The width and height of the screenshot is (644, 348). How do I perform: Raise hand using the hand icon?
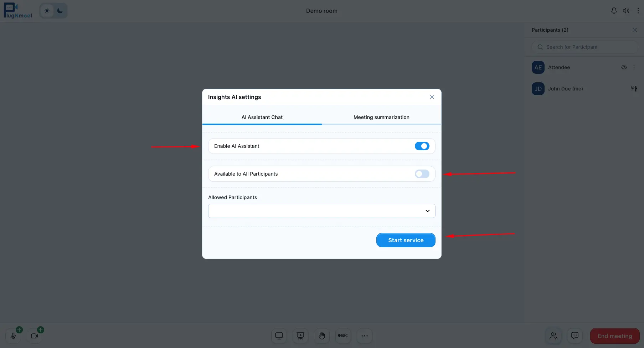(322, 336)
